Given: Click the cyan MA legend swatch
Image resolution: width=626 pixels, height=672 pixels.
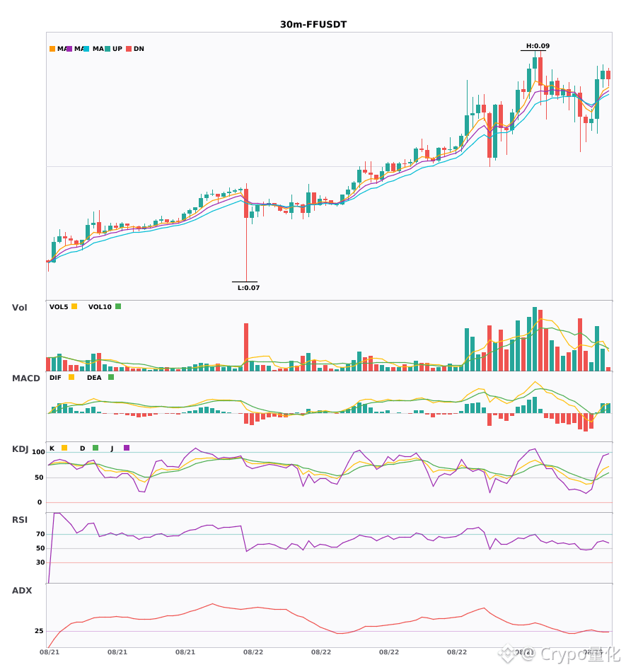Looking at the screenshot, I should click(x=86, y=49).
